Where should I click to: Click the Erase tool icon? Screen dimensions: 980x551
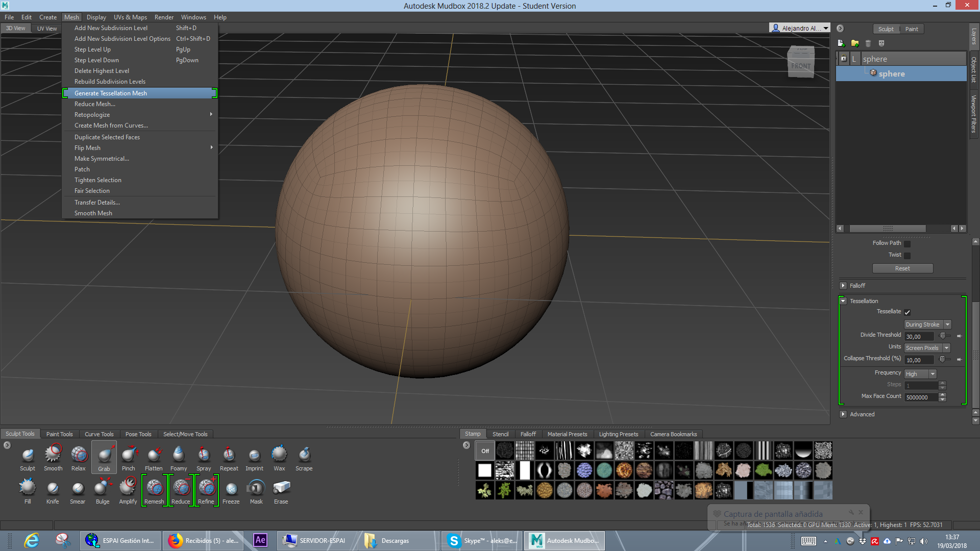281,490
